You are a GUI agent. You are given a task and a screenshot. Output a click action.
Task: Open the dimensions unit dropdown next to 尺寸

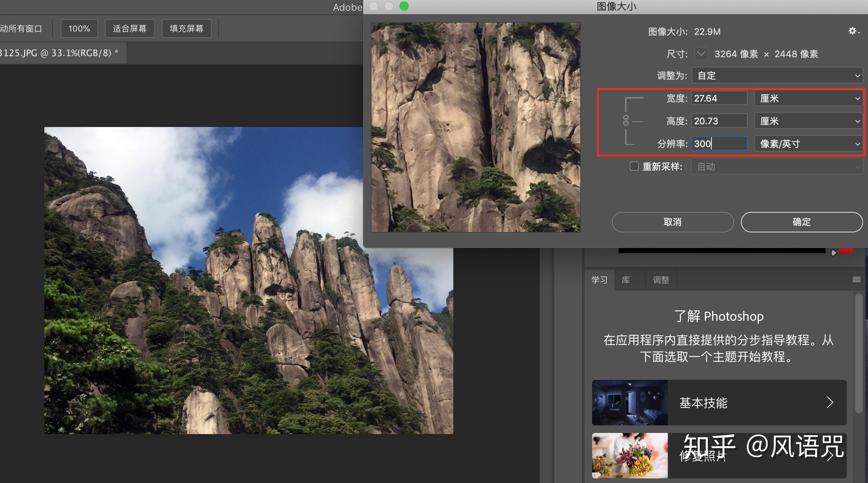click(x=701, y=54)
